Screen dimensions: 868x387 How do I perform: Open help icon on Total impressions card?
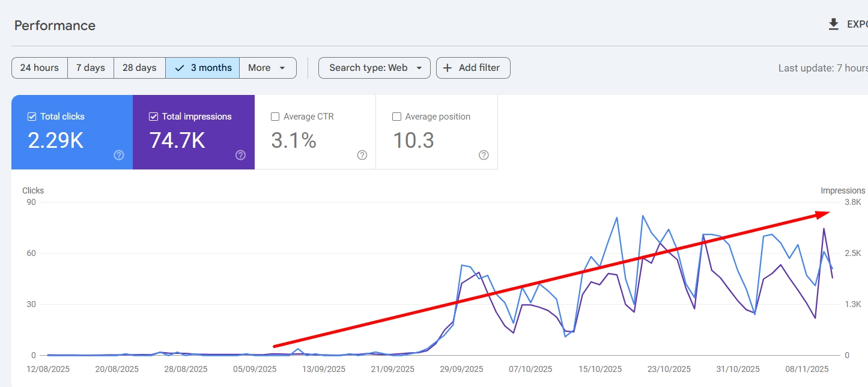coord(240,155)
